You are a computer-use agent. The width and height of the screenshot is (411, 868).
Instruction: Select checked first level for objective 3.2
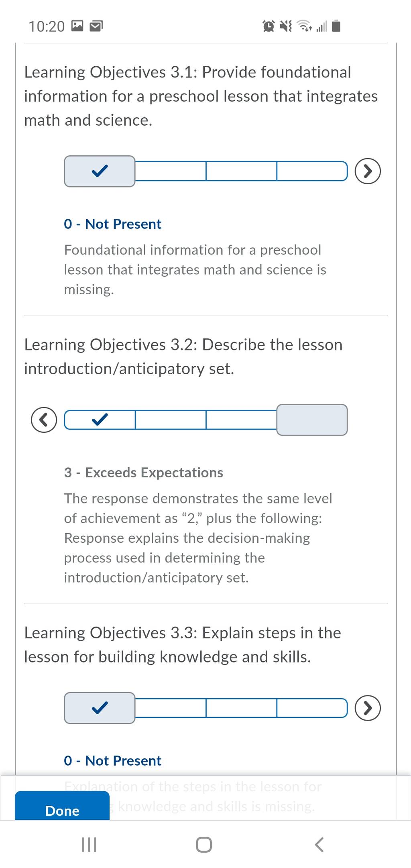tap(100, 420)
